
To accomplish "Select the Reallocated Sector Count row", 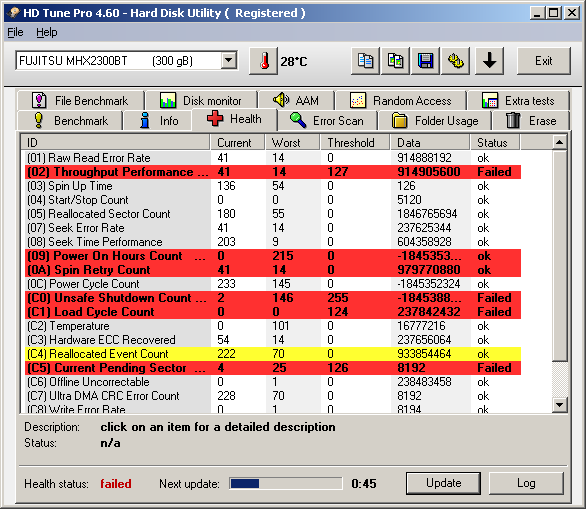I will [272, 214].
